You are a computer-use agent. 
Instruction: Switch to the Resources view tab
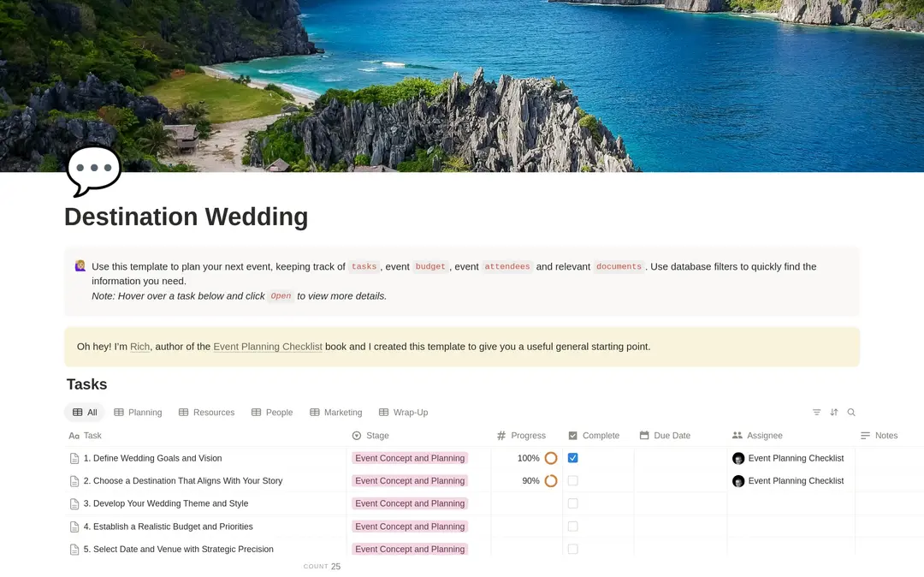coord(206,413)
